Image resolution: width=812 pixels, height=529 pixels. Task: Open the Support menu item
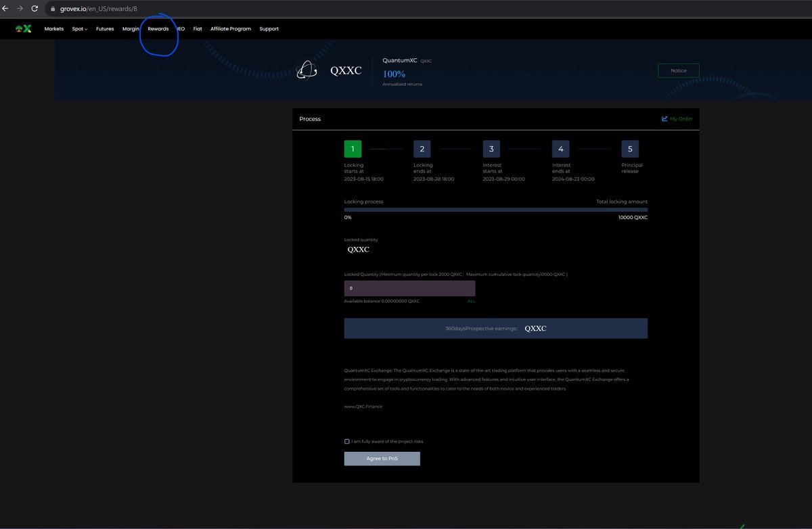[x=269, y=29]
